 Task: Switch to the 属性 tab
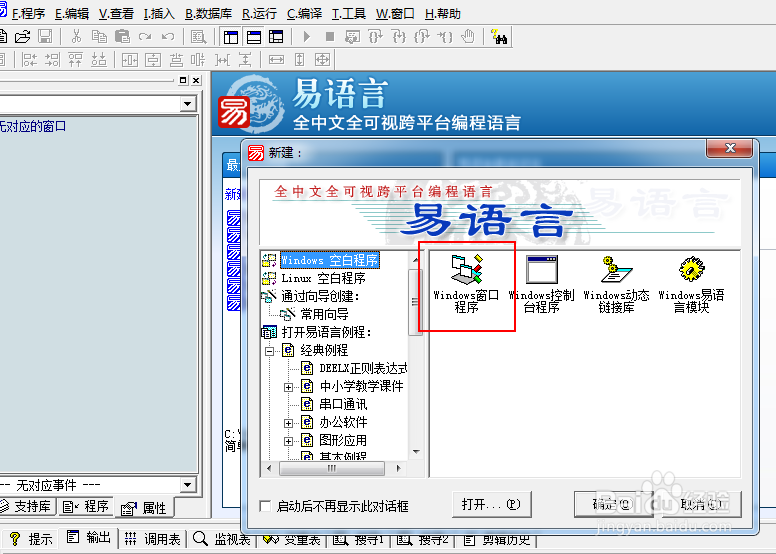[x=144, y=508]
